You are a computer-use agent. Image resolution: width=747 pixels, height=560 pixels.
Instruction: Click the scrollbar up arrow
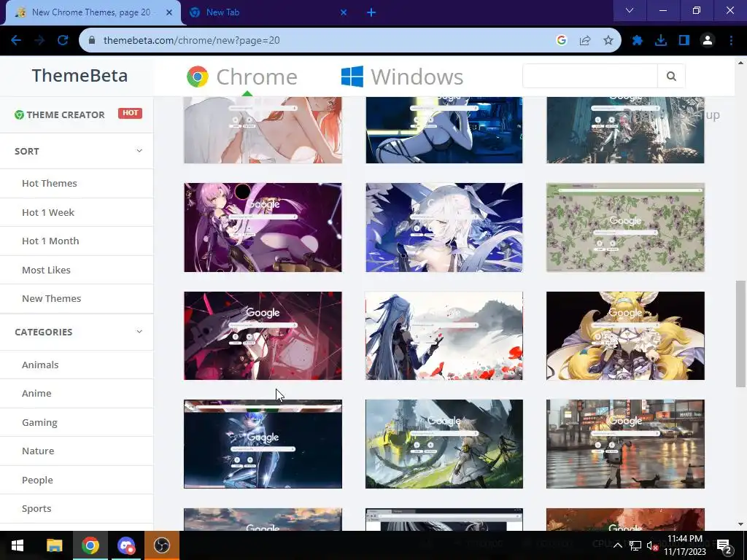point(740,63)
